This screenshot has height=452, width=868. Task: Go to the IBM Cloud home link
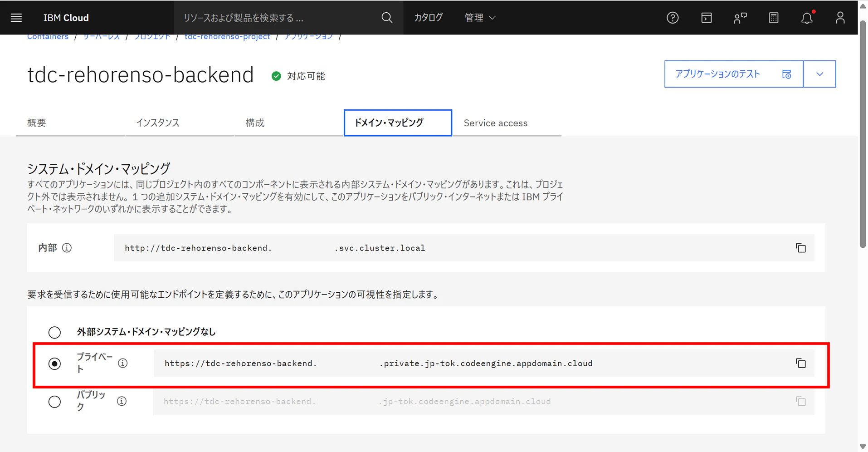click(66, 18)
